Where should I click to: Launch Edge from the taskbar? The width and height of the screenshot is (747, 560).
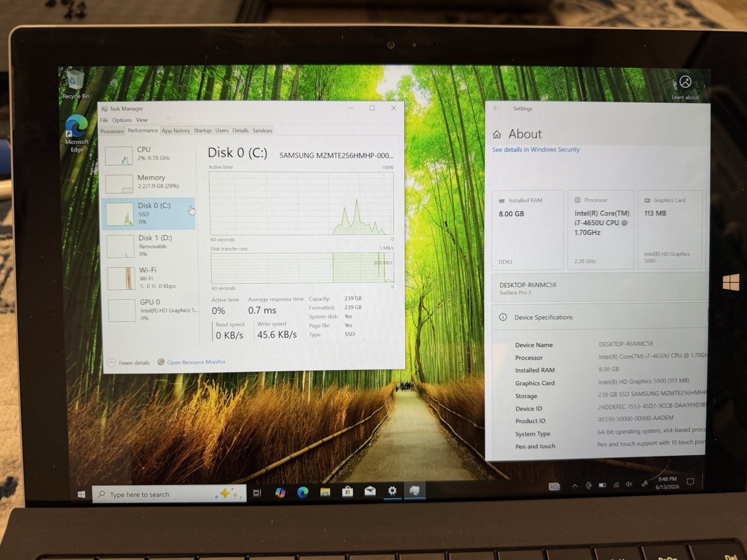(303, 492)
